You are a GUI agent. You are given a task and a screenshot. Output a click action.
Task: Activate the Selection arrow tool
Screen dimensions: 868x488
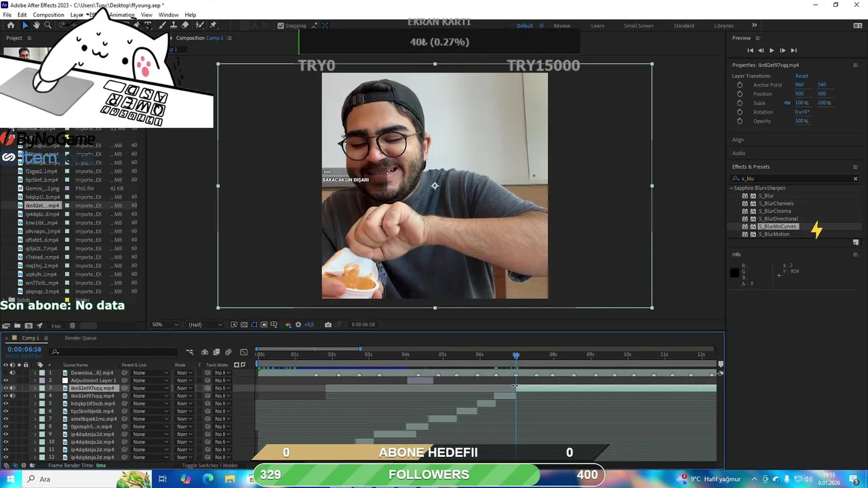pos(25,25)
